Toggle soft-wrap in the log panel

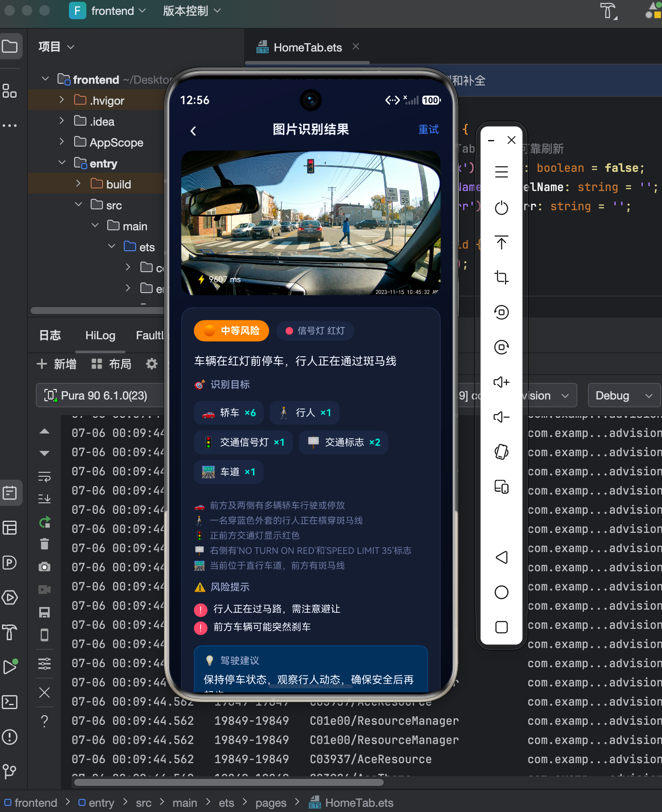pyautogui.click(x=44, y=476)
